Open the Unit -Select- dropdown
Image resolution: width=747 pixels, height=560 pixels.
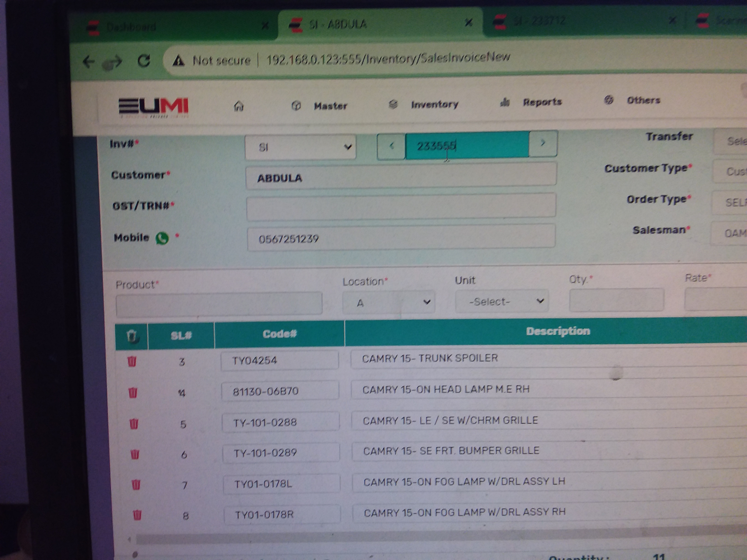click(x=502, y=301)
